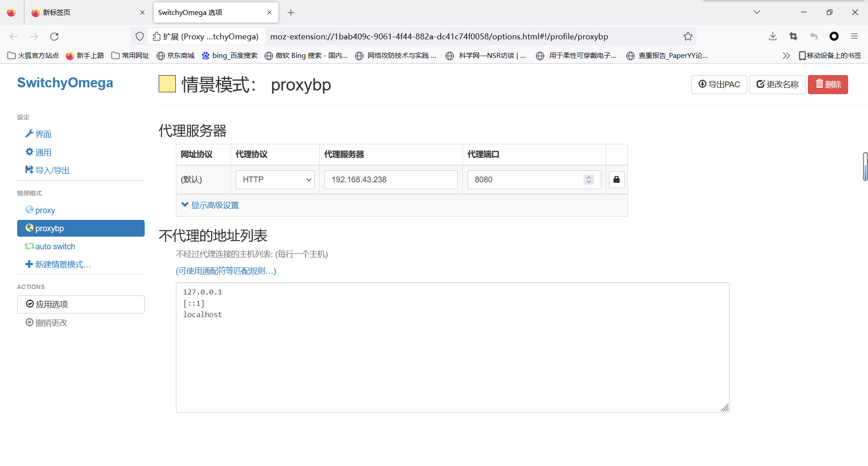Click the 代理服务器 section heading
Viewport: 868px width, 466px height.
pos(193,131)
